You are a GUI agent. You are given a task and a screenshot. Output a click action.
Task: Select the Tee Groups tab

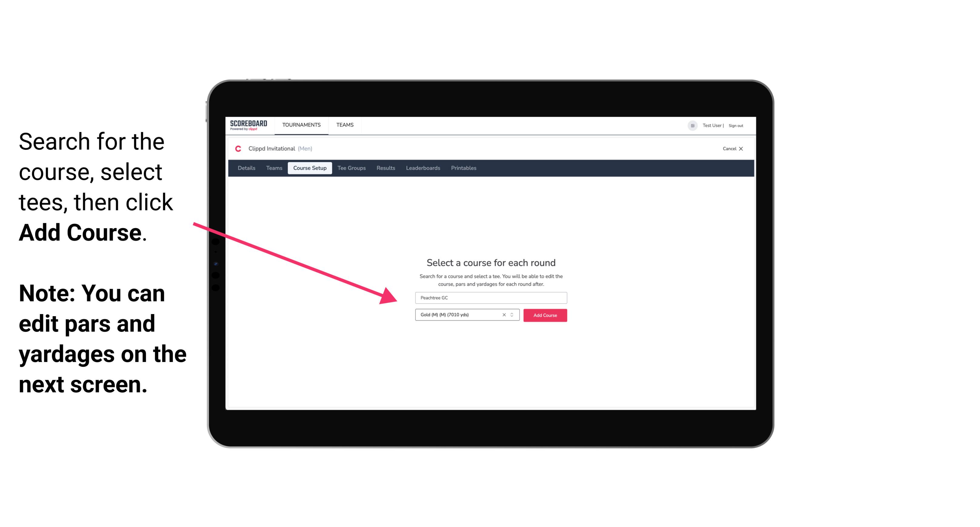[351, 168]
